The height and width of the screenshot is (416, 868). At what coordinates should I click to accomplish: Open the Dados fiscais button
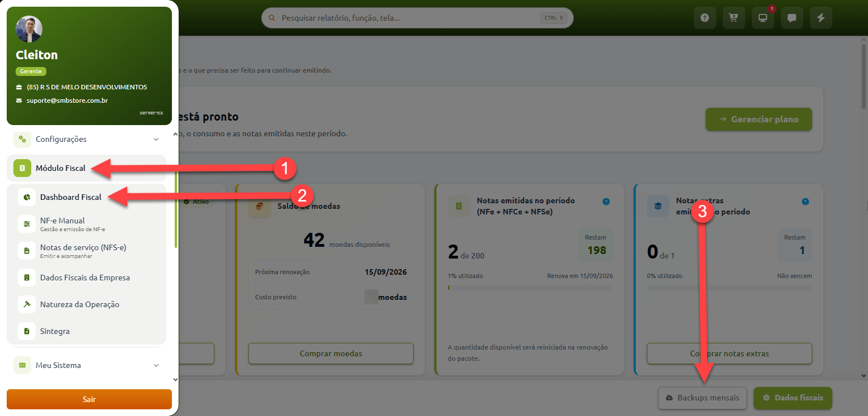793,398
